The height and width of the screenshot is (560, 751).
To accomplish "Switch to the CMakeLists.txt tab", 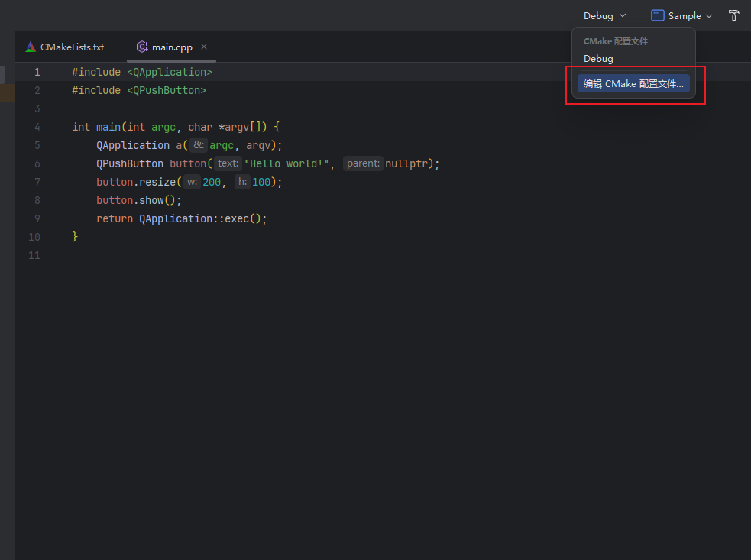I will pyautogui.click(x=72, y=47).
